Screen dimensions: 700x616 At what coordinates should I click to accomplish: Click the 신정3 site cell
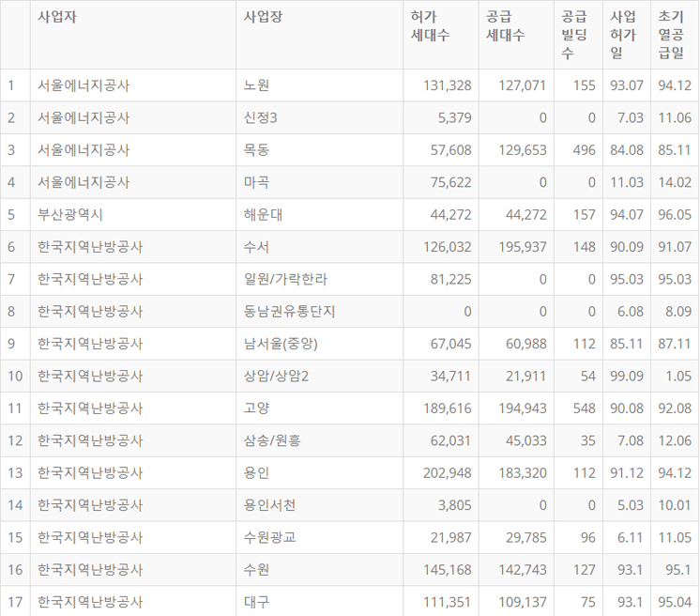pos(261,117)
